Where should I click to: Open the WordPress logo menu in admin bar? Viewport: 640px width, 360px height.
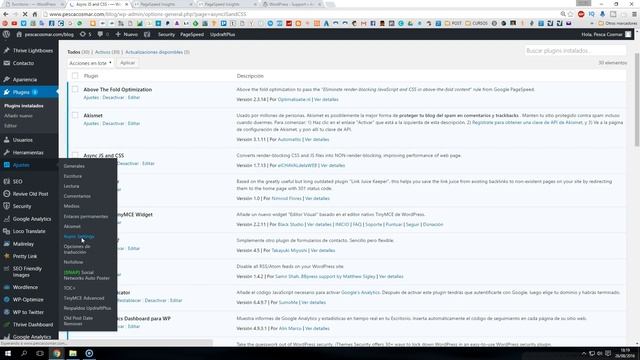6,34
